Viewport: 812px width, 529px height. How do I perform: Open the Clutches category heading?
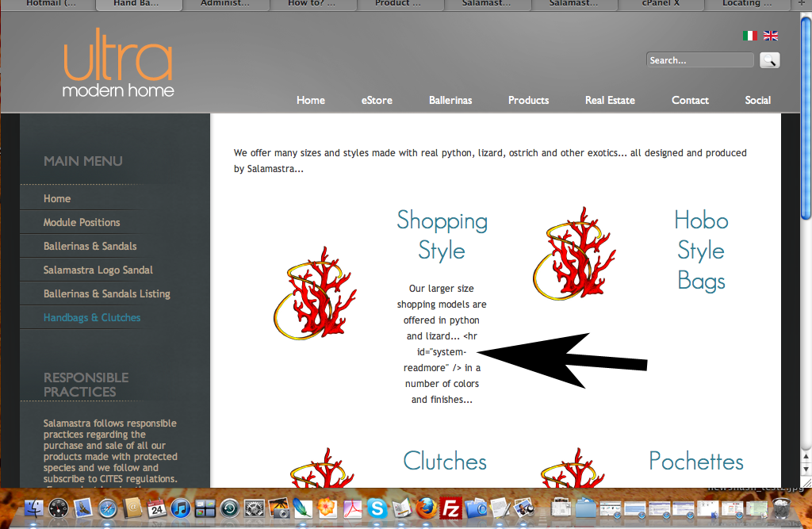tap(445, 461)
